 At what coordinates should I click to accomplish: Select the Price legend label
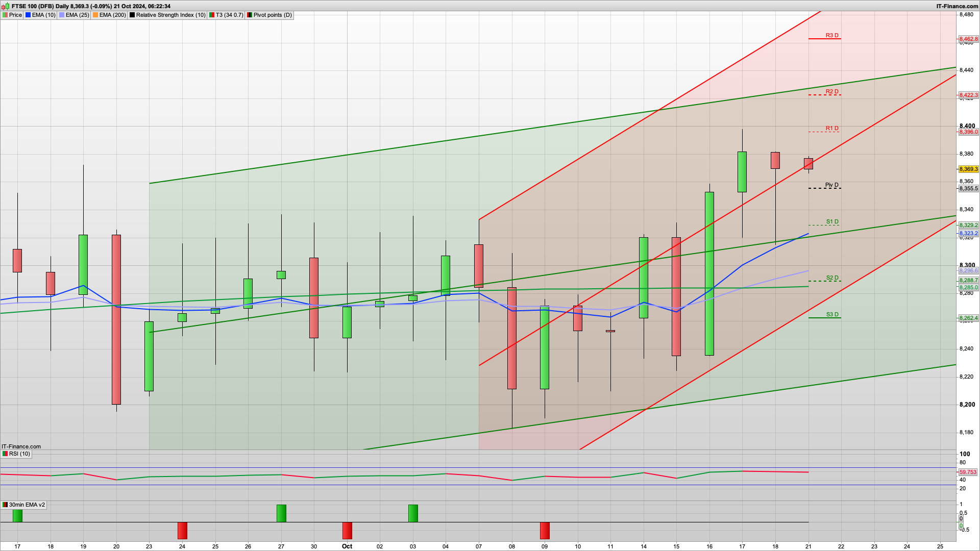[x=15, y=15]
